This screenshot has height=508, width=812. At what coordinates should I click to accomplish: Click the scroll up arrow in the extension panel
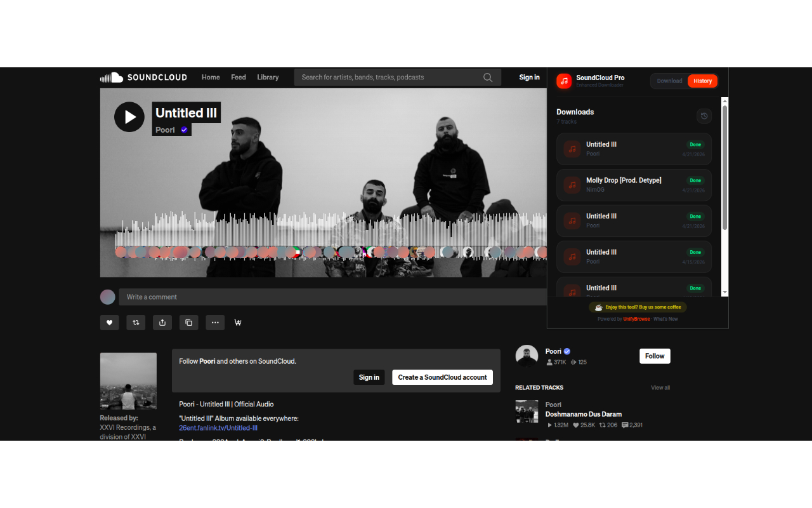(x=725, y=100)
